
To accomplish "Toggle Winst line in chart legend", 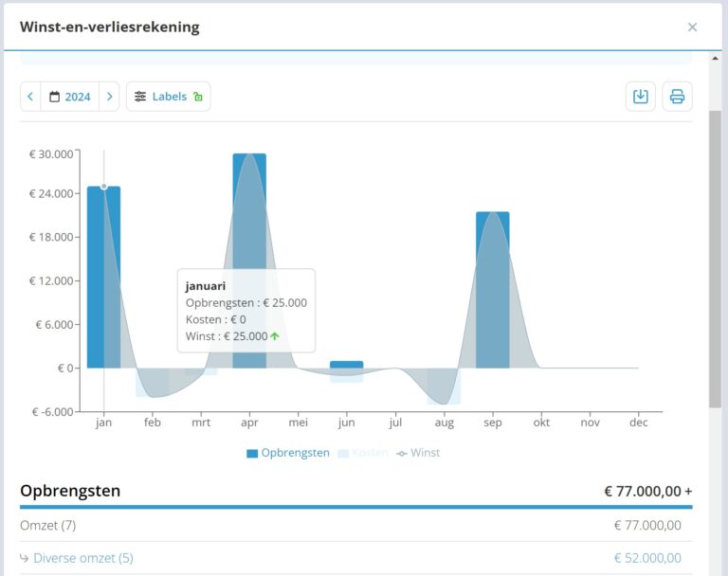I will click(418, 453).
